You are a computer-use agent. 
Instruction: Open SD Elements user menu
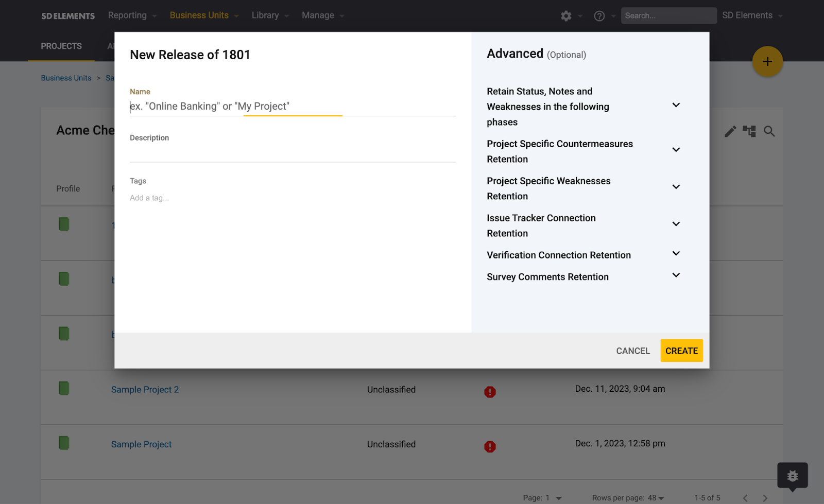point(752,15)
